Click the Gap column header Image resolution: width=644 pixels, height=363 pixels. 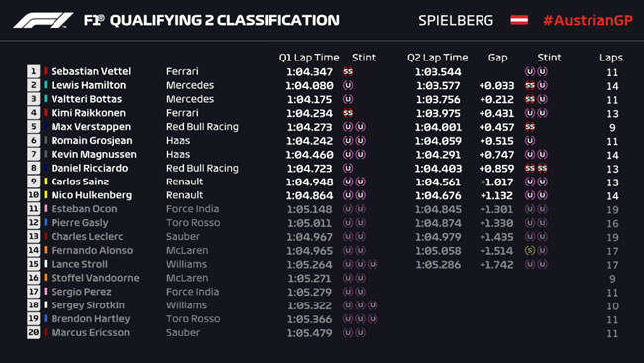497,58
